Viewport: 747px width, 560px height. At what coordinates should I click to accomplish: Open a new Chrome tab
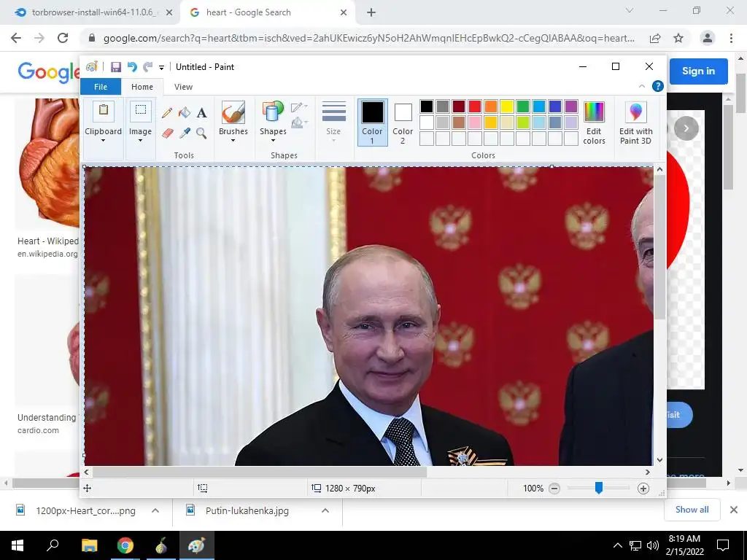pos(371,12)
